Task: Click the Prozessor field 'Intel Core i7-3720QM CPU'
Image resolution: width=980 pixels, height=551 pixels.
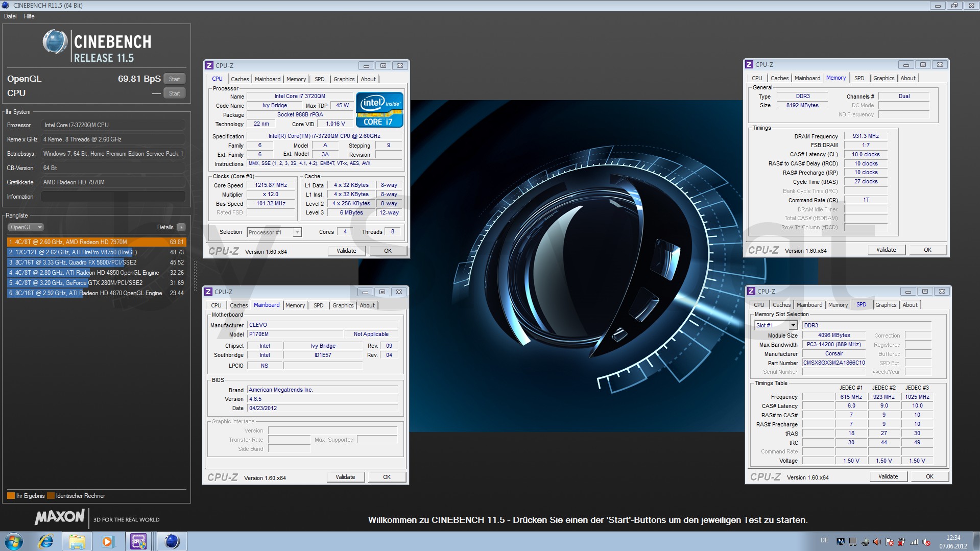Action: (x=113, y=125)
